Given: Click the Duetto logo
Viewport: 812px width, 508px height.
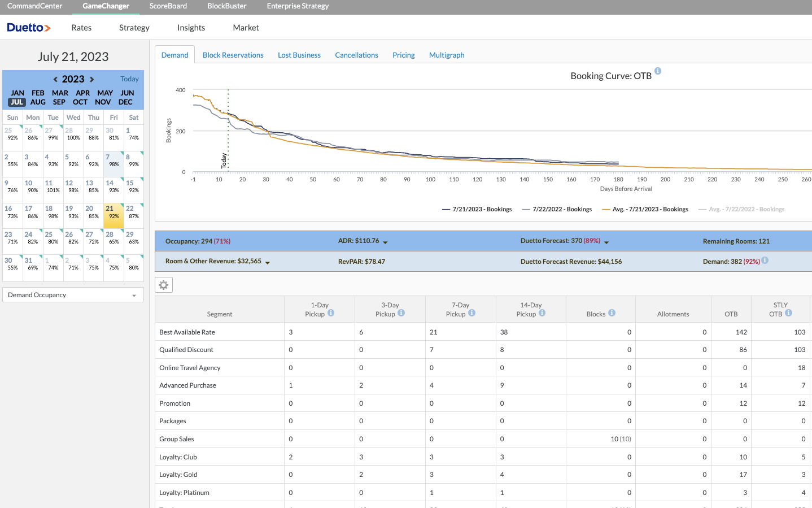Looking at the screenshot, I should (28, 28).
